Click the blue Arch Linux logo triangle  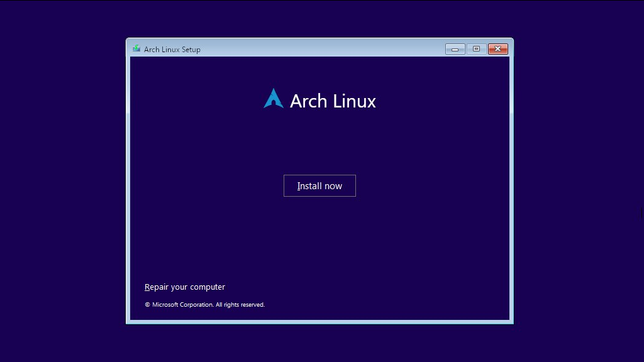tap(274, 99)
